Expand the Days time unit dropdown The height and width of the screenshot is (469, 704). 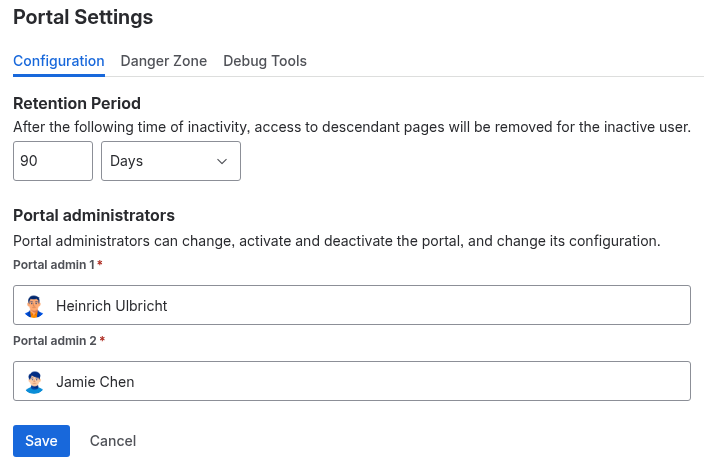point(170,161)
